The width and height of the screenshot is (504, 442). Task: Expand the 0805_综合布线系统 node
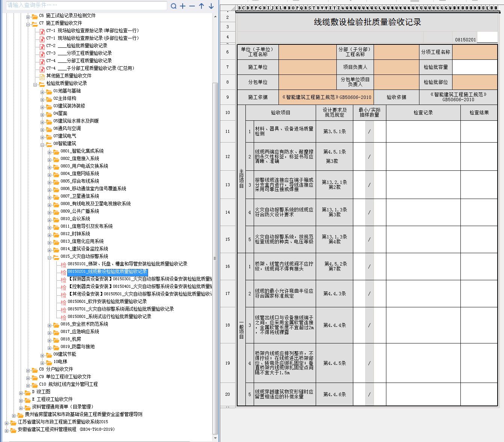click(50, 182)
